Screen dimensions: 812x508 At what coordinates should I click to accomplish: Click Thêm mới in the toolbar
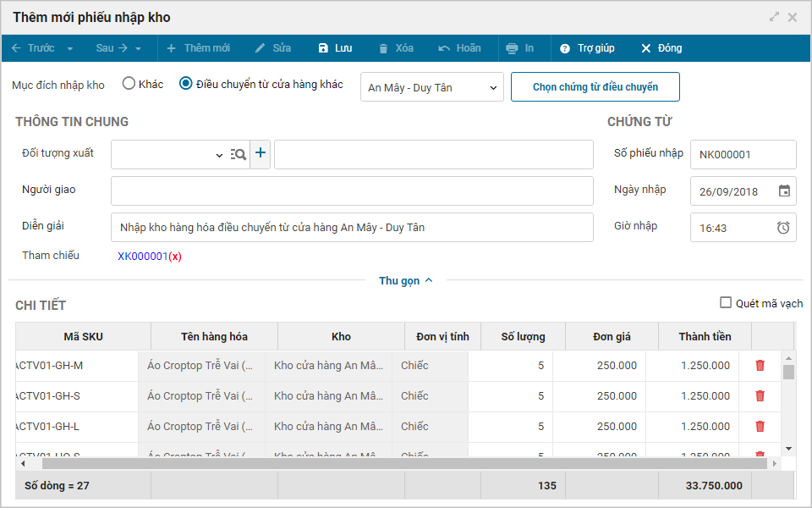point(198,48)
